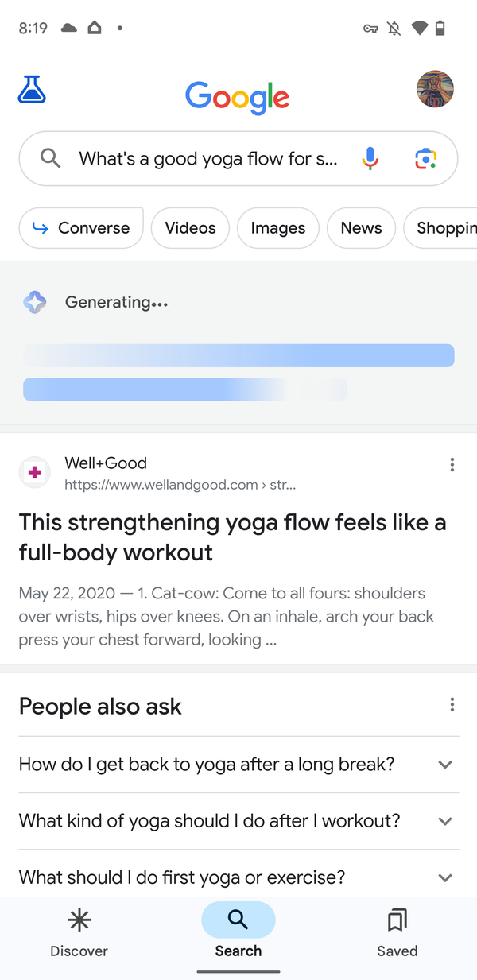Switch to Images filter

278,228
